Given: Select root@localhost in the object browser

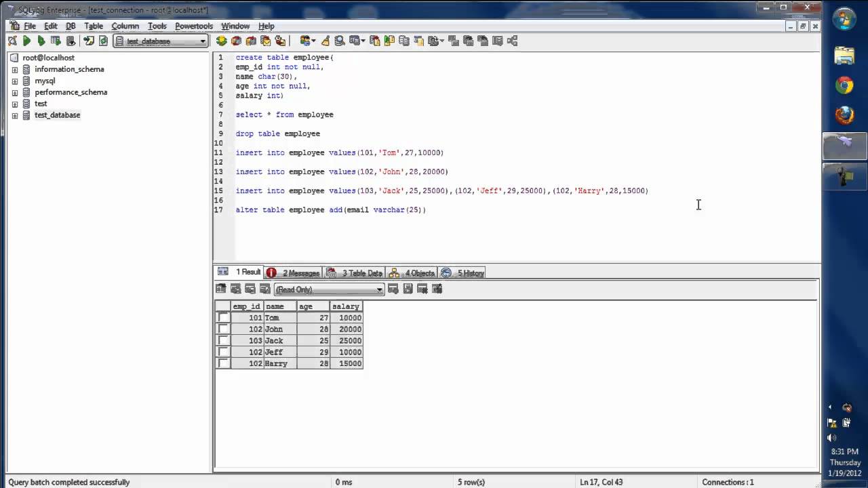Looking at the screenshot, I should click(x=48, y=58).
